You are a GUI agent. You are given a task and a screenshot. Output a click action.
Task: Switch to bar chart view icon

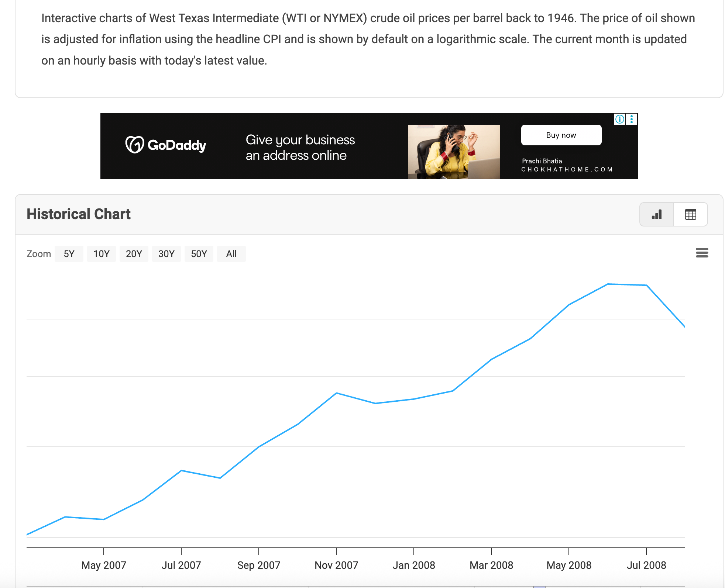[657, 214]
